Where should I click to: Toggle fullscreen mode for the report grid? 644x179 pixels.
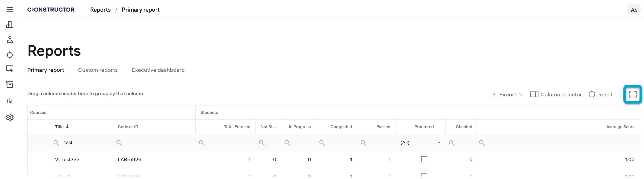[x=633, y=94]
